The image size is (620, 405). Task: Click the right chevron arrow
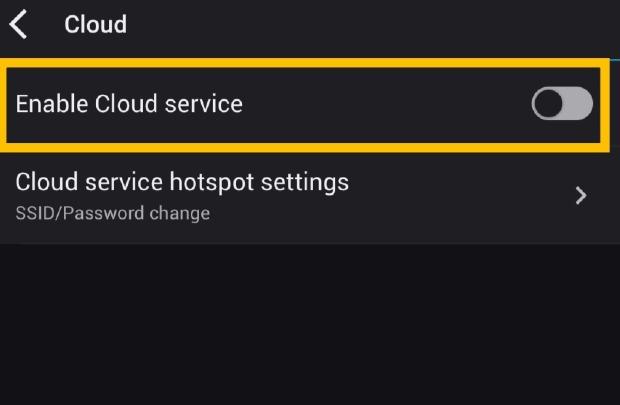tap(581, 196)
